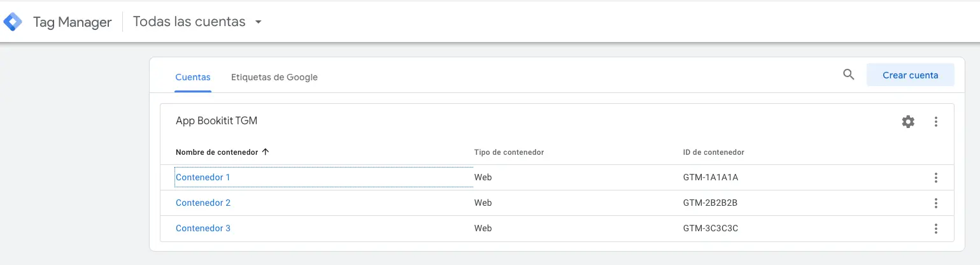
Task: Open three-dot menu for Contenedor 1
Action: (x=935, y=178)
